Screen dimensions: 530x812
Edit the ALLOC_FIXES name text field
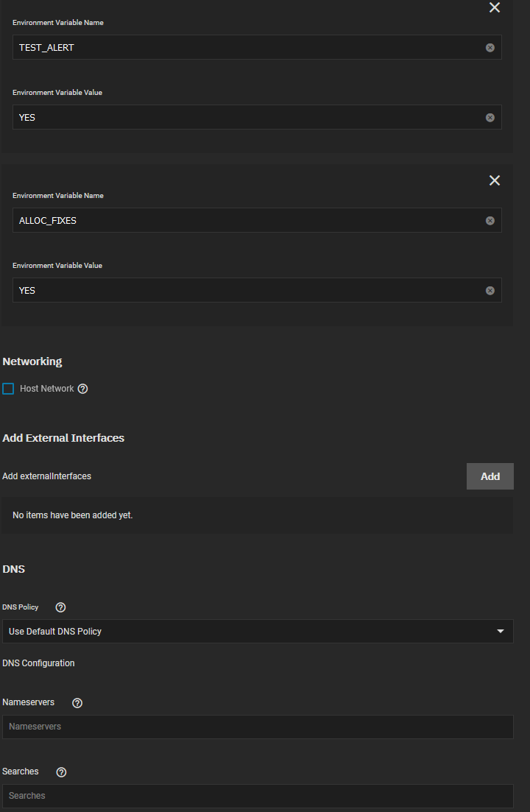243,221
